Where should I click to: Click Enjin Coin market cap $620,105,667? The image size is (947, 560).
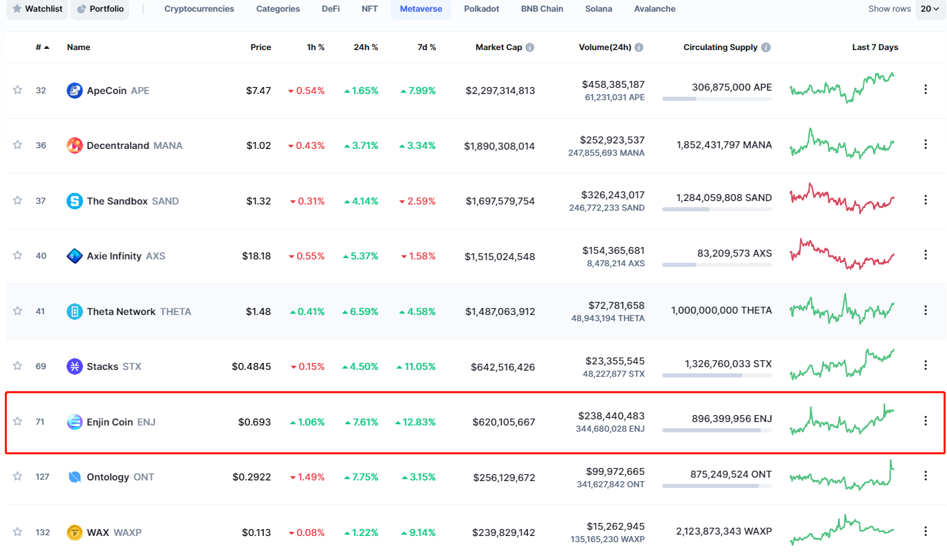[504, 422]
